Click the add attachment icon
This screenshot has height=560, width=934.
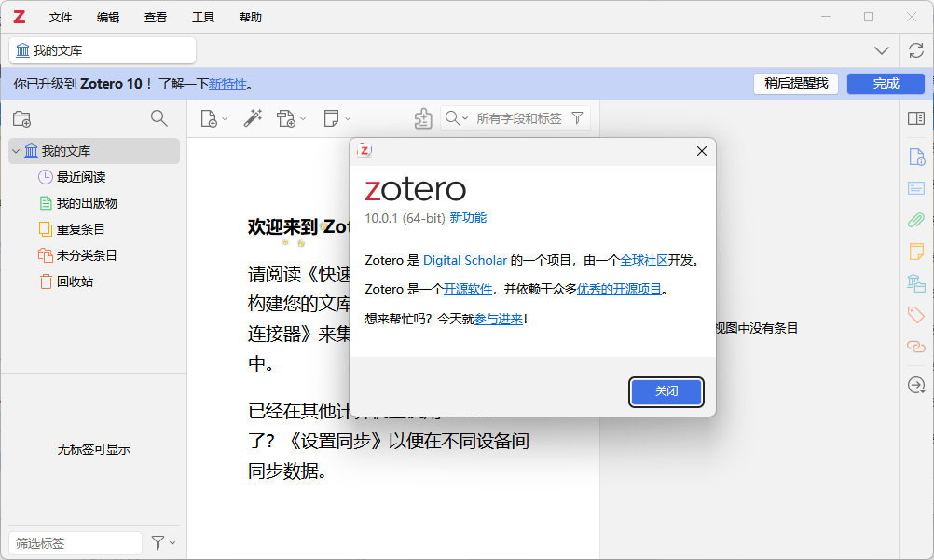click(286, 118)
